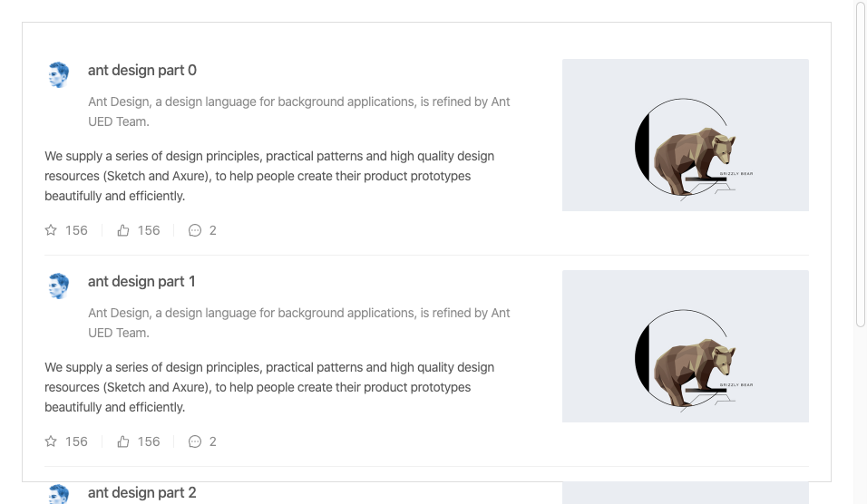The image size is (867, 504).
Task: Click the description text under ant design part 0
Action: [299, 111]
